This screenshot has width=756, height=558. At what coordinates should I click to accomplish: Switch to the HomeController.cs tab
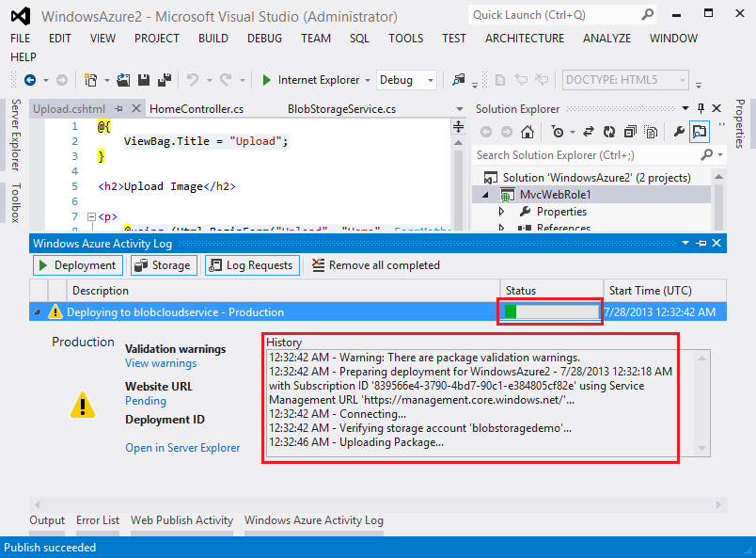pos(197,109)
